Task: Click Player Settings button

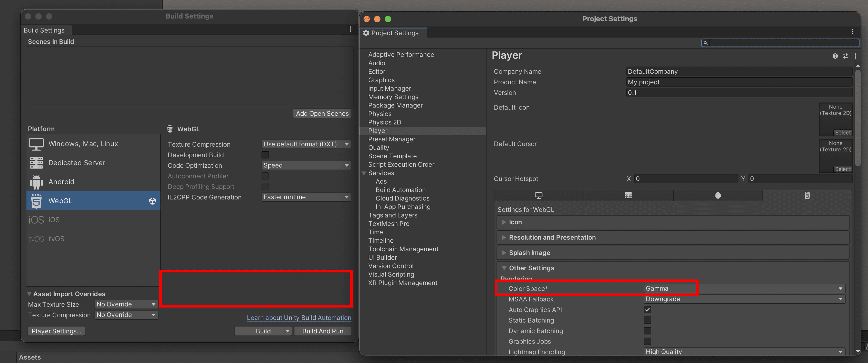Action: click(56, 331)
